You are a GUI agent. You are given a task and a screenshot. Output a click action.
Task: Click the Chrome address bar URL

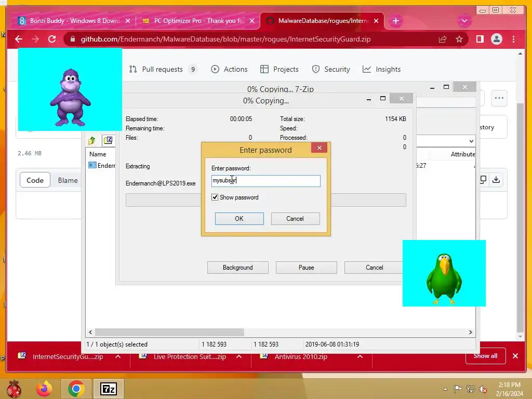[x=225, y=39]
